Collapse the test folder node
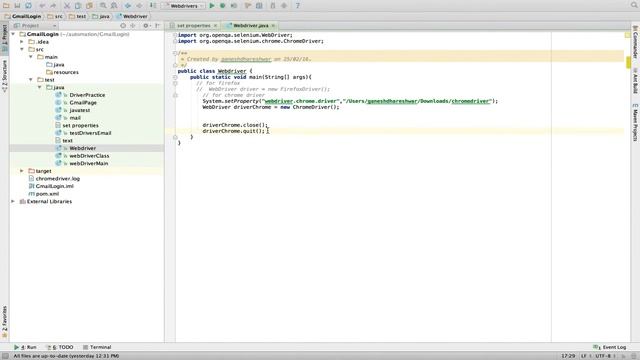The image size is (640, 360). point(31,80)
